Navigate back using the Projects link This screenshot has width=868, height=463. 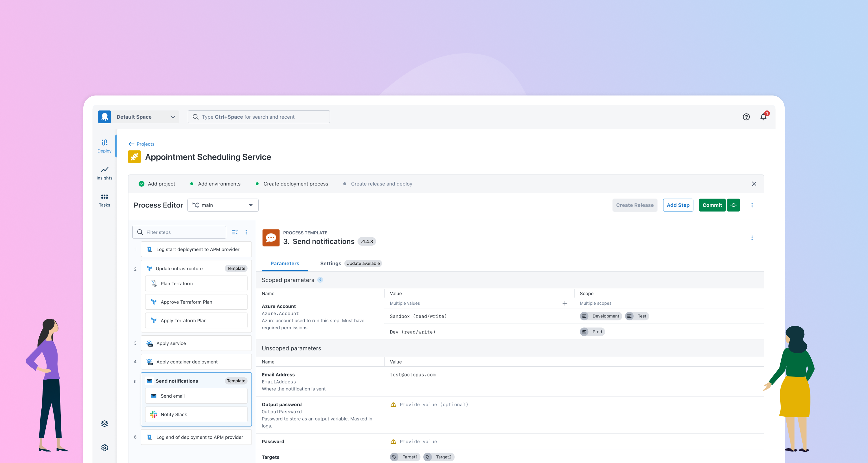[x=142, y=144]
